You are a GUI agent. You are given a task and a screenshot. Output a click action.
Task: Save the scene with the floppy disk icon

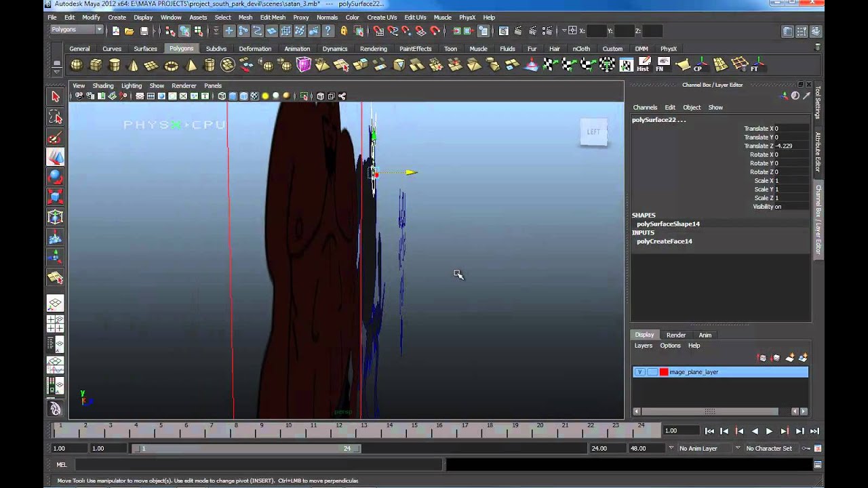(x=144, y=30)
